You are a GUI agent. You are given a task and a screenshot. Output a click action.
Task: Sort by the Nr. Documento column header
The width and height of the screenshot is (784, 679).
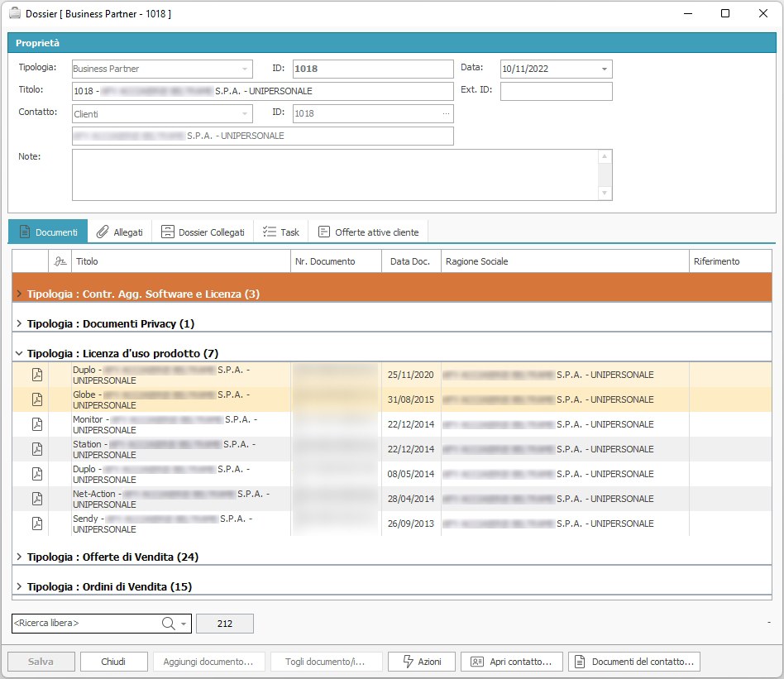click(x=336, y=261)
